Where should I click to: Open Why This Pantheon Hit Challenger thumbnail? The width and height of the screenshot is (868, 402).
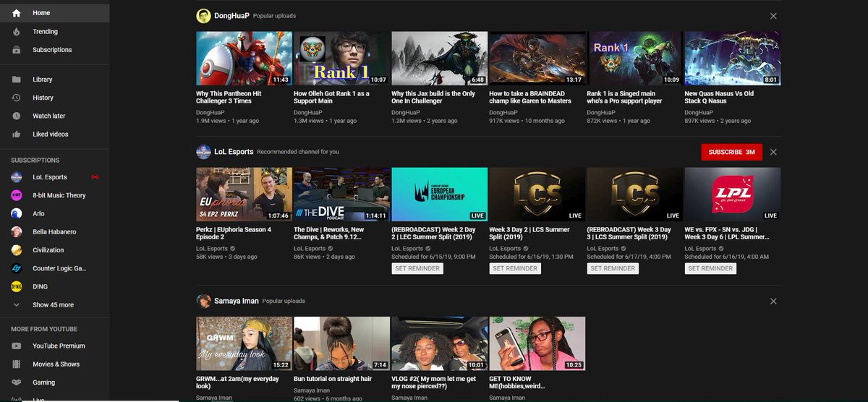click(244, 58)
